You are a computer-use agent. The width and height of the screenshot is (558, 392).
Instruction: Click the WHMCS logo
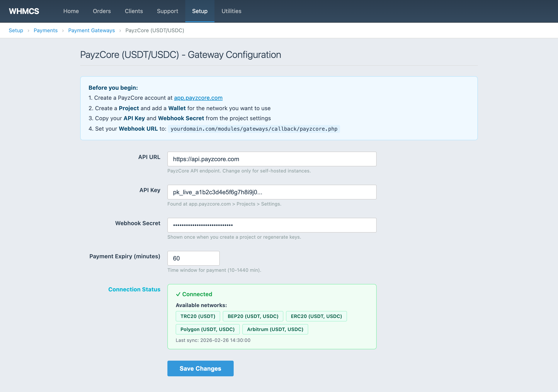24,11
